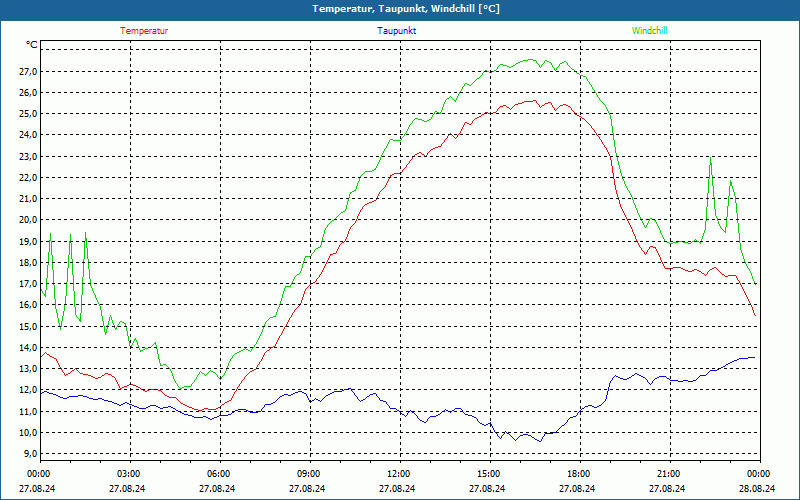The height and width of the screenshot is (500, 800).
Task: Click the '27.08.24' date under 06:00
Action: pyautogui.click(x=217, y=488)
